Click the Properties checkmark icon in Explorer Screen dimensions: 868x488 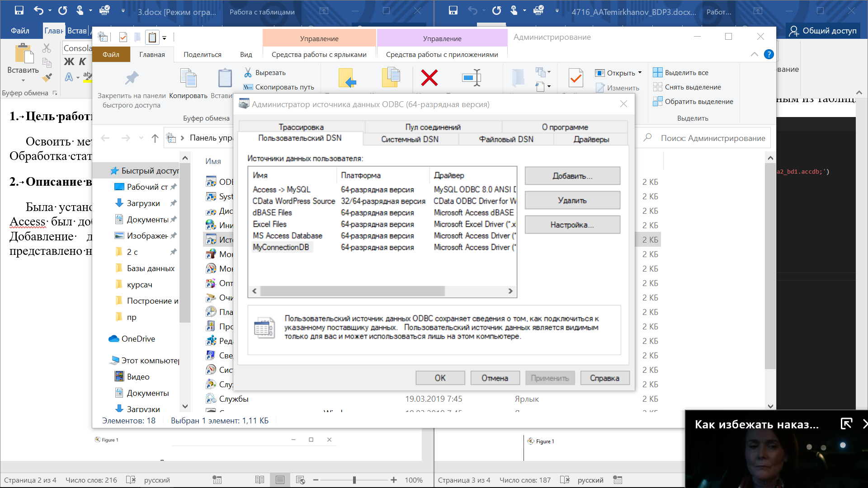576,78
